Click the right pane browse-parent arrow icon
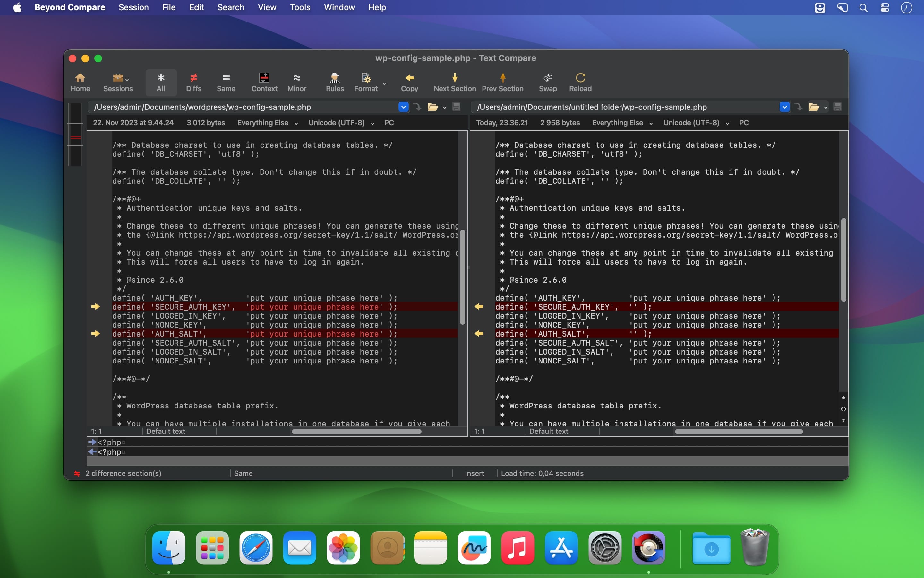This screenshot has width=924, height=578. [x=798, y=107]
